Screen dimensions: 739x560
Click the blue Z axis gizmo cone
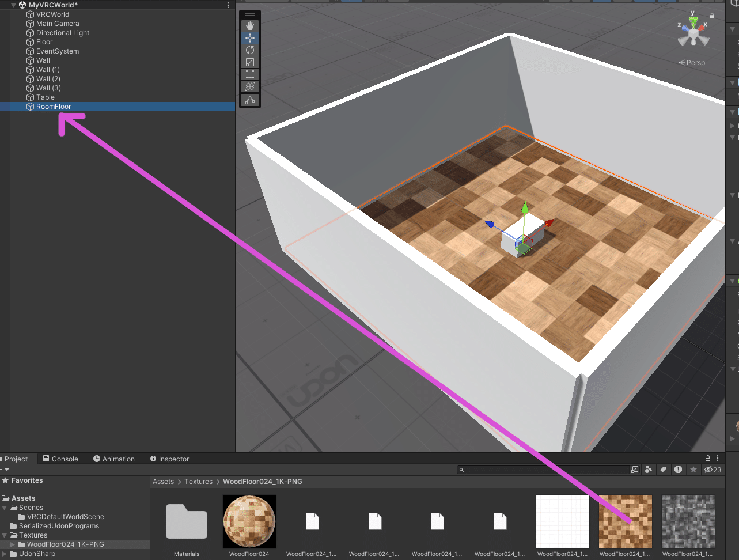(685, 27)
